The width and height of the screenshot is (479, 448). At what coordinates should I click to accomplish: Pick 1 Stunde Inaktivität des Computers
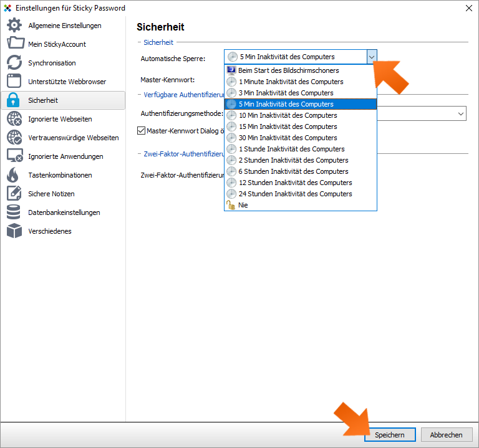(x=301, y=149)
